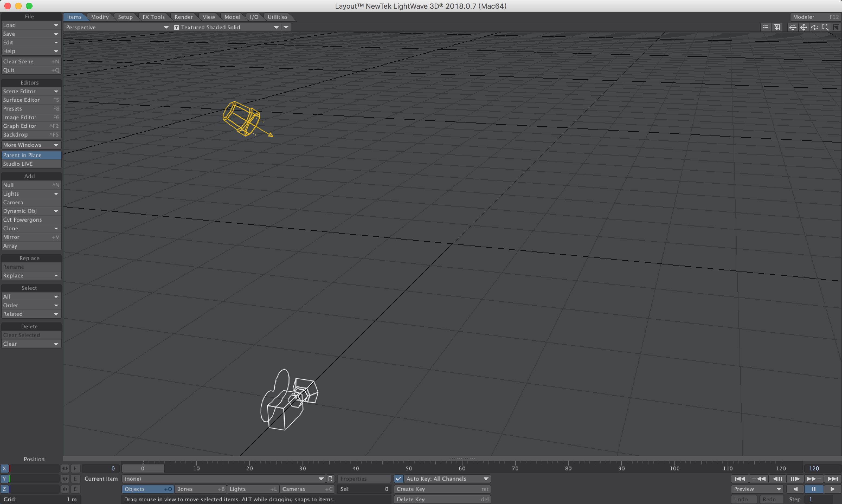Click the Delete Key button
This screenshot has height=504, width=842.
pyautogui.click(x=442, y=500)
